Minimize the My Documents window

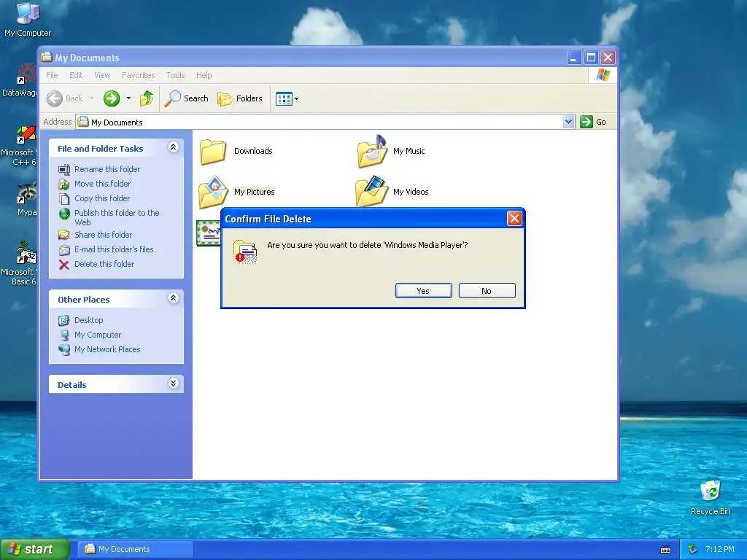(573, 58)
